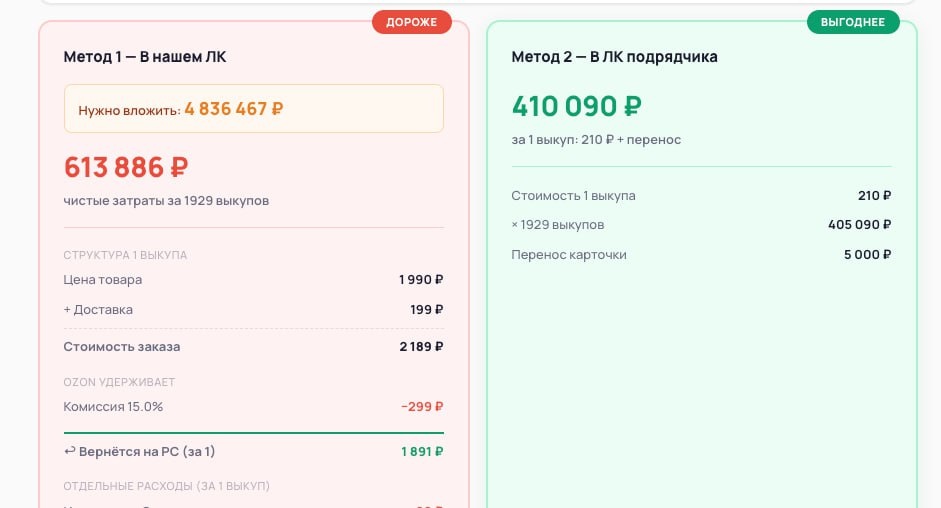The width and height of the screenshot is (941, 508).
Task: Select the Метод 1 — В нашем ЛК heading
Action: [x=145, y=57]
